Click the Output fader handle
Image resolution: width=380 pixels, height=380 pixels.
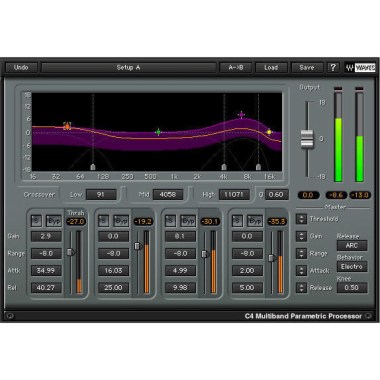(307, 139)
